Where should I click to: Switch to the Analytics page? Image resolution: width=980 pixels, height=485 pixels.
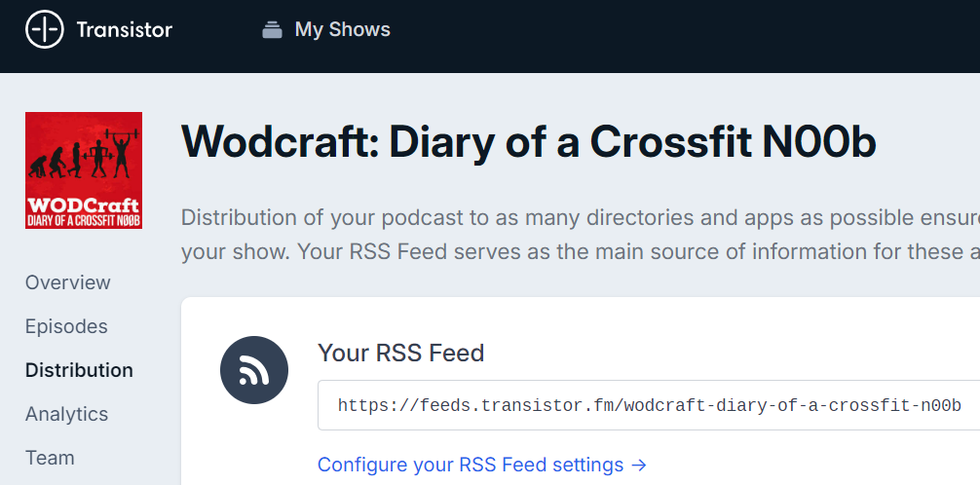(66, 414)
